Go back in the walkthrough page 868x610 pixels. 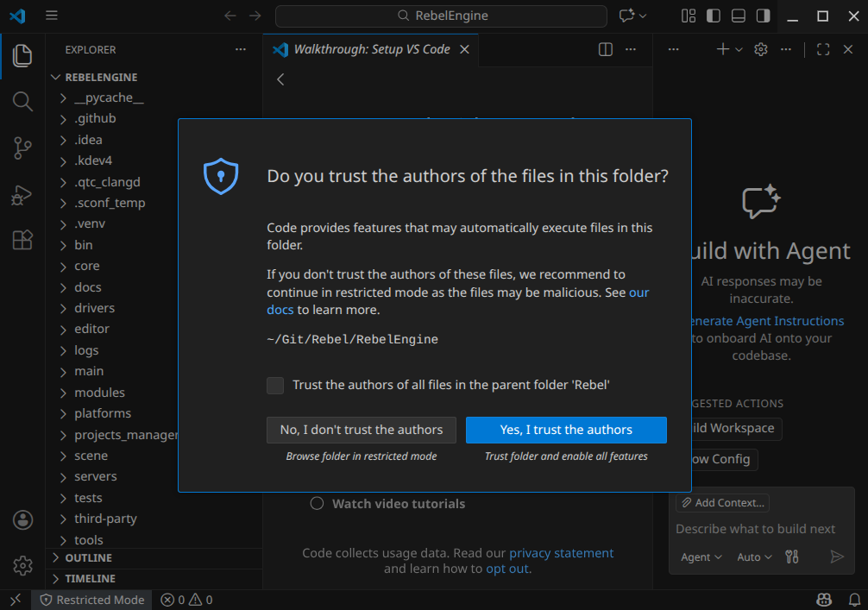pyautogui.click(x=280, y=79)
